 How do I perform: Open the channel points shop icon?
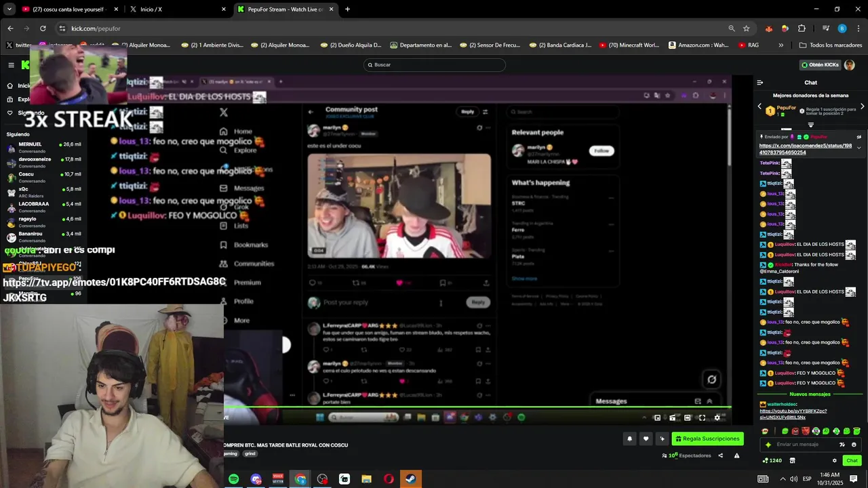[x=792, y=460]
